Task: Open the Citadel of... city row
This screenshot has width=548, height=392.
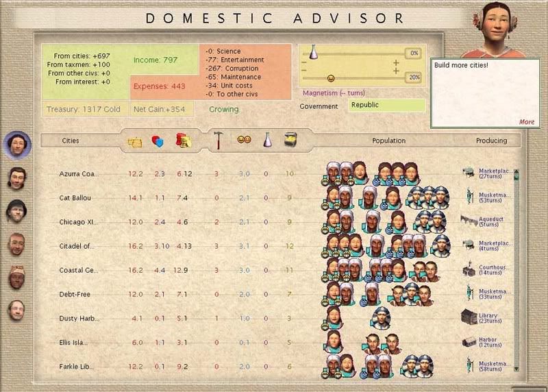Action: click(77, 246)
